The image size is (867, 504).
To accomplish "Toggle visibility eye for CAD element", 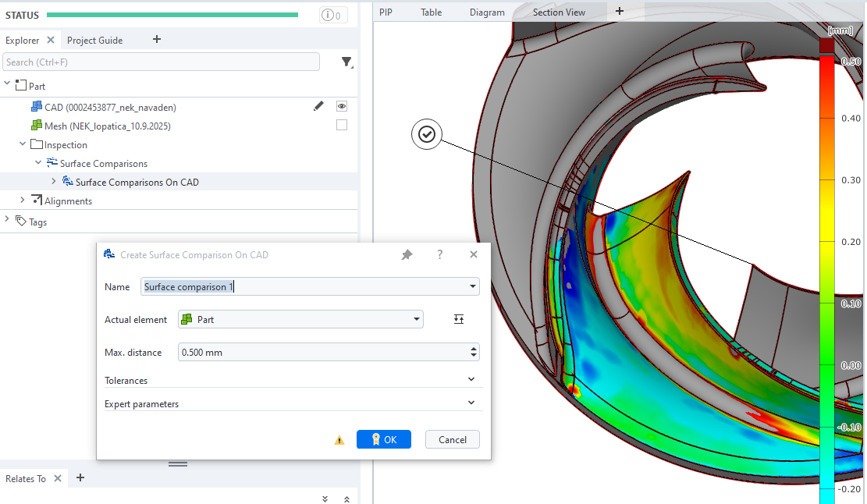I will click(x=341, y=106).
